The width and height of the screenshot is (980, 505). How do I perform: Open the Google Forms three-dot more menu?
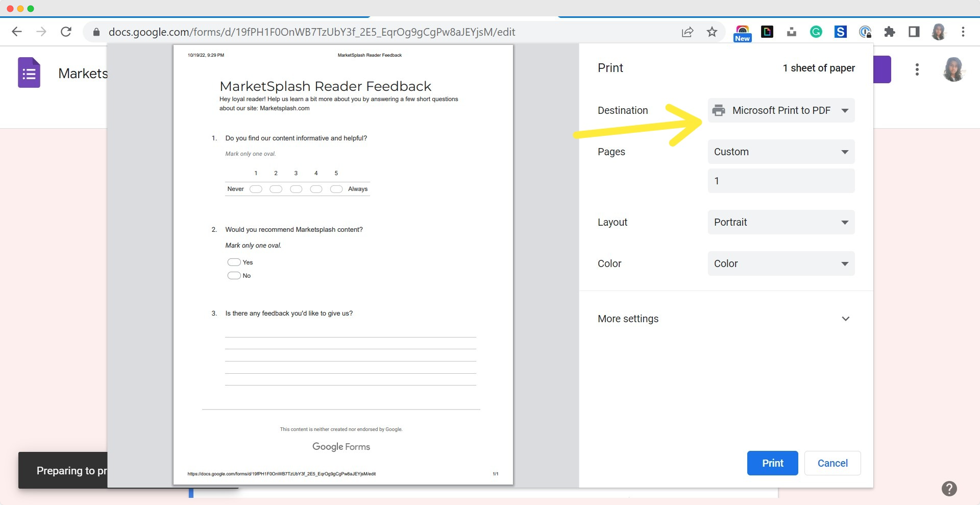pos(917,69)
